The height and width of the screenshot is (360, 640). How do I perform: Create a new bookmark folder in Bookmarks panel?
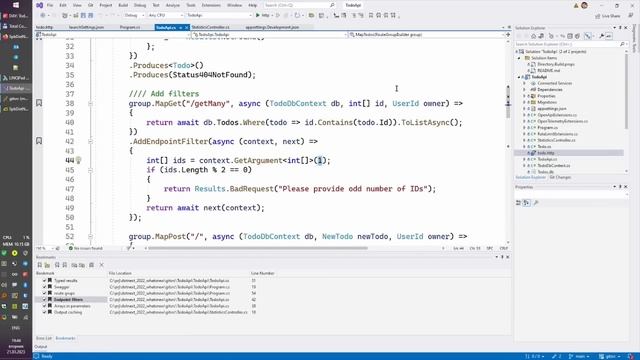[47, 265]
